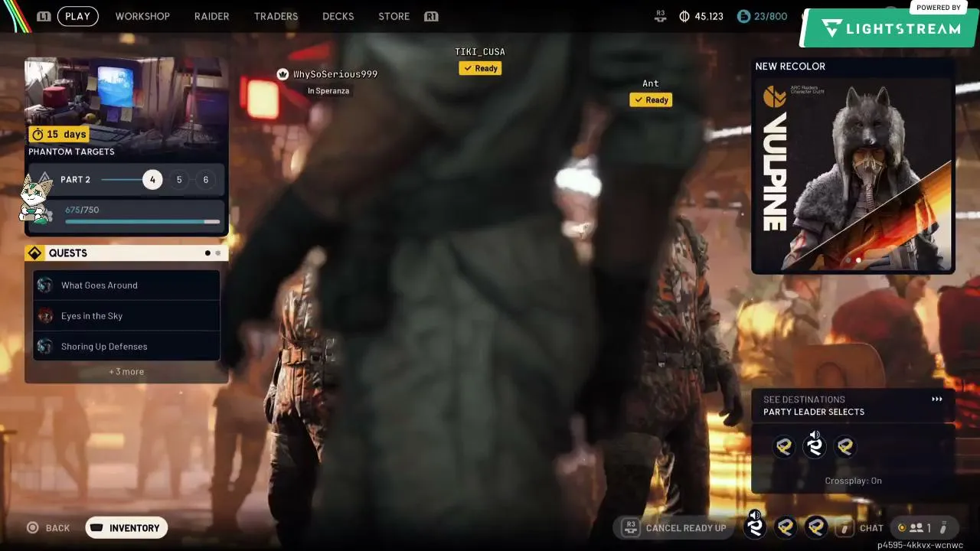
Task: Toggle the Crossplay: On setting
Action: coord(853,481)
